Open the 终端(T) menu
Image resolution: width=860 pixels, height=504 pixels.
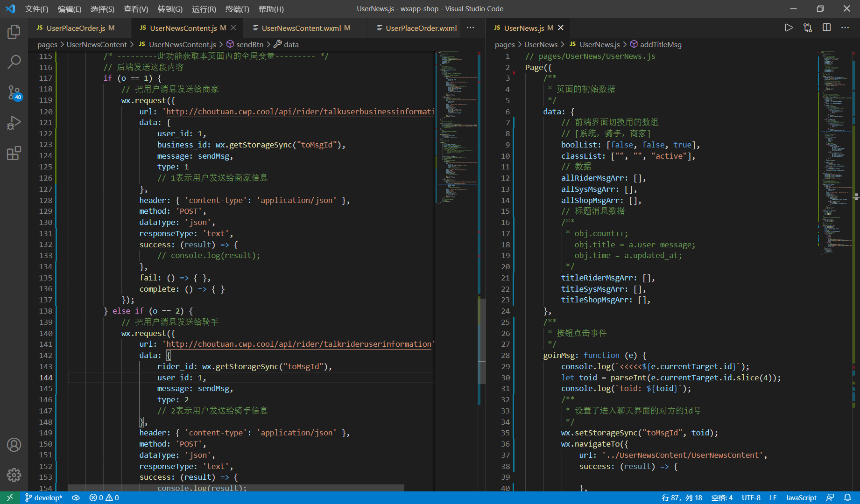[237, 9]
